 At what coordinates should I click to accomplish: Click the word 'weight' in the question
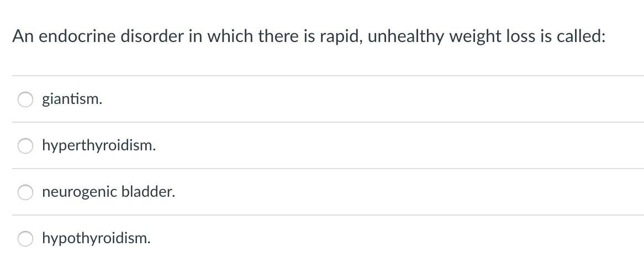pyautogui.click(x=475, y=37)
